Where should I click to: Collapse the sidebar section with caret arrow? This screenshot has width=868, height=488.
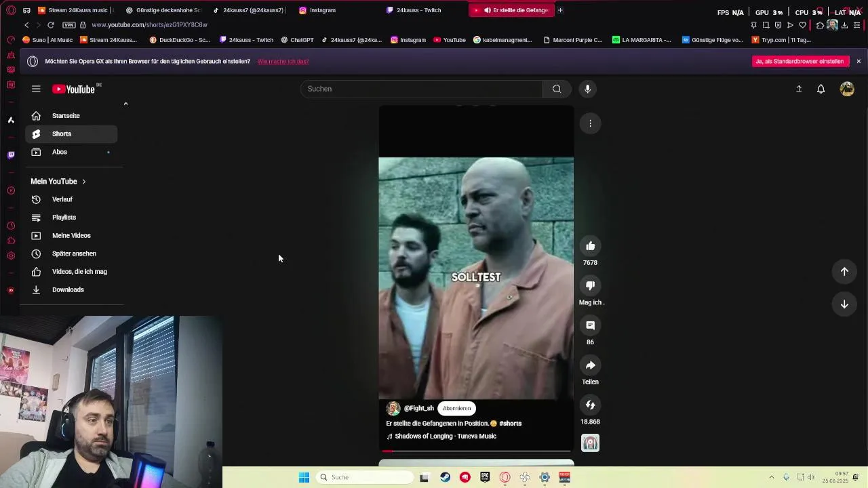click(x=125, y=104)
